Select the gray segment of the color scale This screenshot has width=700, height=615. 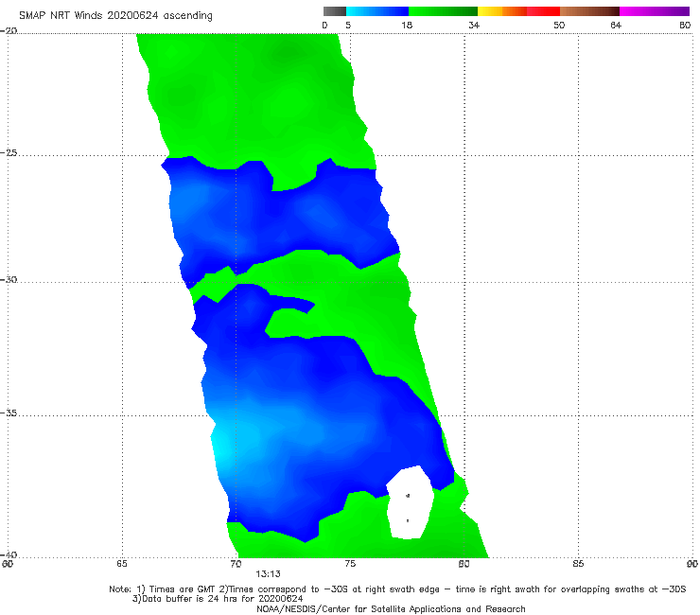click(335, 11)
